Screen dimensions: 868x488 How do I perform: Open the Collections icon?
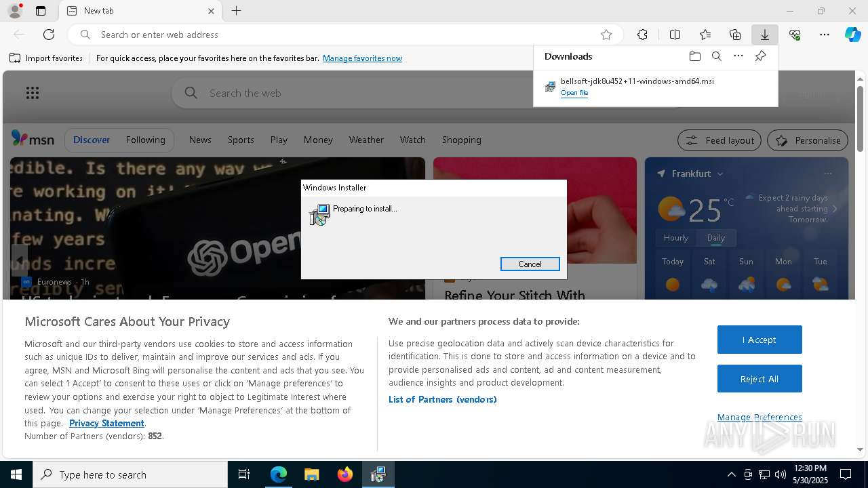coord(735,35)
